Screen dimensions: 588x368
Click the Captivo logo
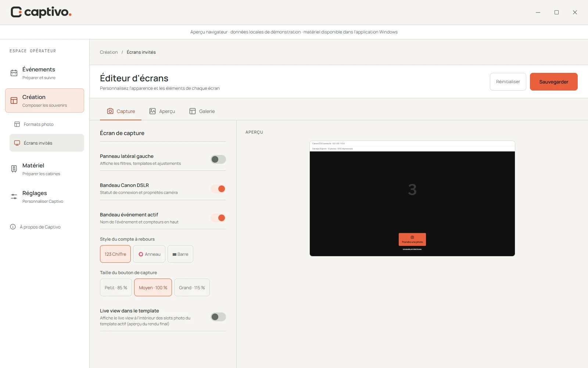(x=41, y=12)
